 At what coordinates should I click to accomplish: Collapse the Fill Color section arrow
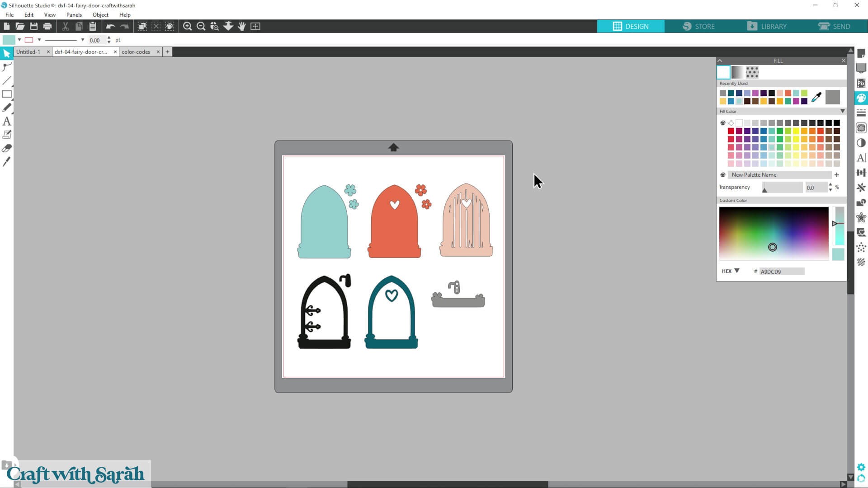[842, 111]
